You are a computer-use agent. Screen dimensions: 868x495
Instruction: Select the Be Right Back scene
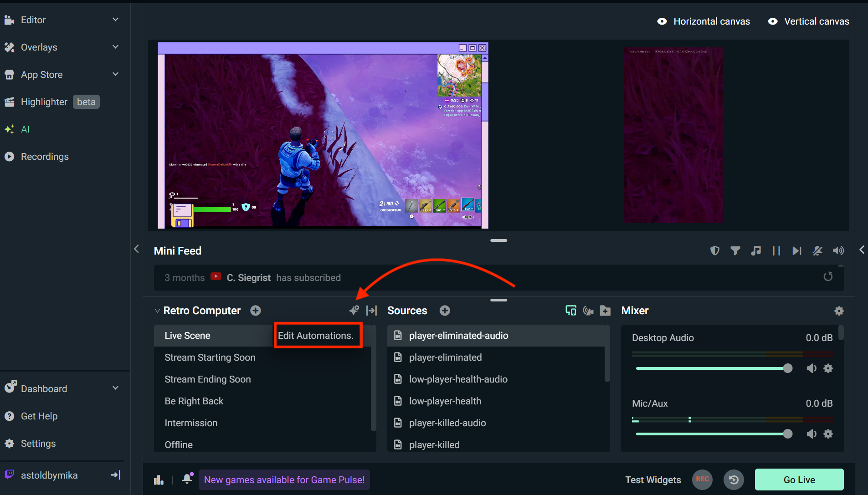262,401
